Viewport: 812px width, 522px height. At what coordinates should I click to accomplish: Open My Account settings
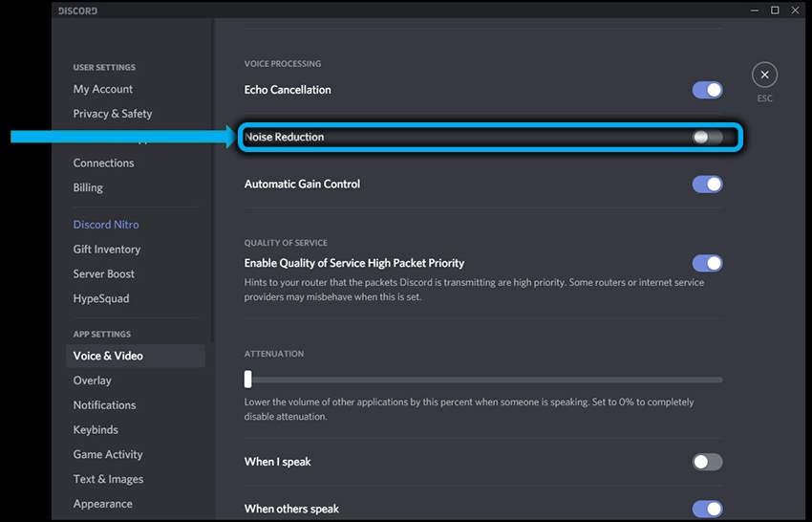tap(103, 89)
